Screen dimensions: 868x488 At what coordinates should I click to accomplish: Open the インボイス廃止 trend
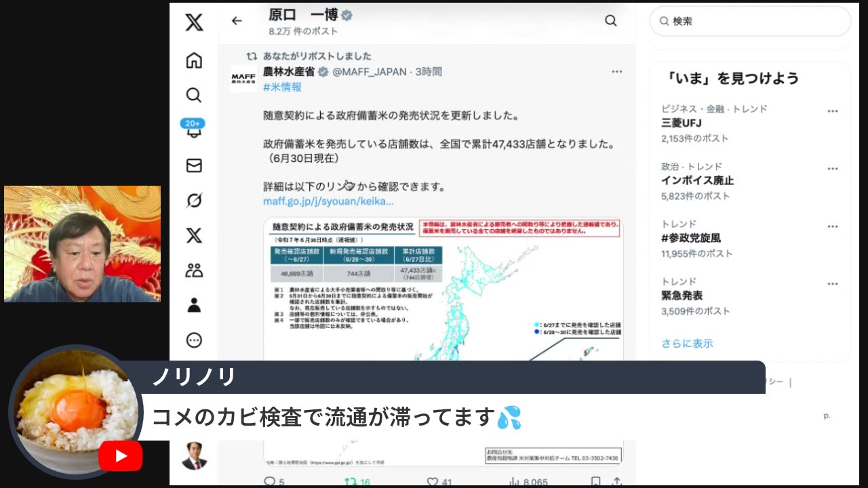coord(698,181)
